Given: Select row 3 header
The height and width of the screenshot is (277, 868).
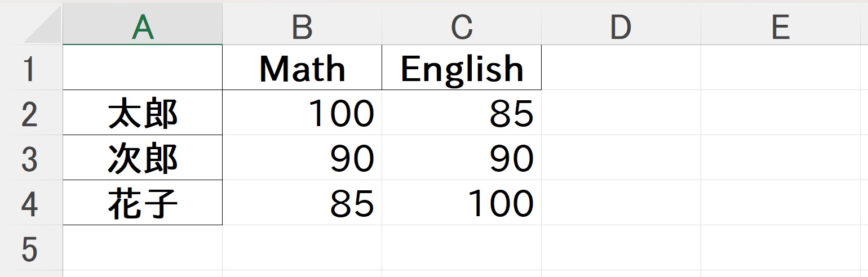Looking at the screenshot, I should click(31, 158).
